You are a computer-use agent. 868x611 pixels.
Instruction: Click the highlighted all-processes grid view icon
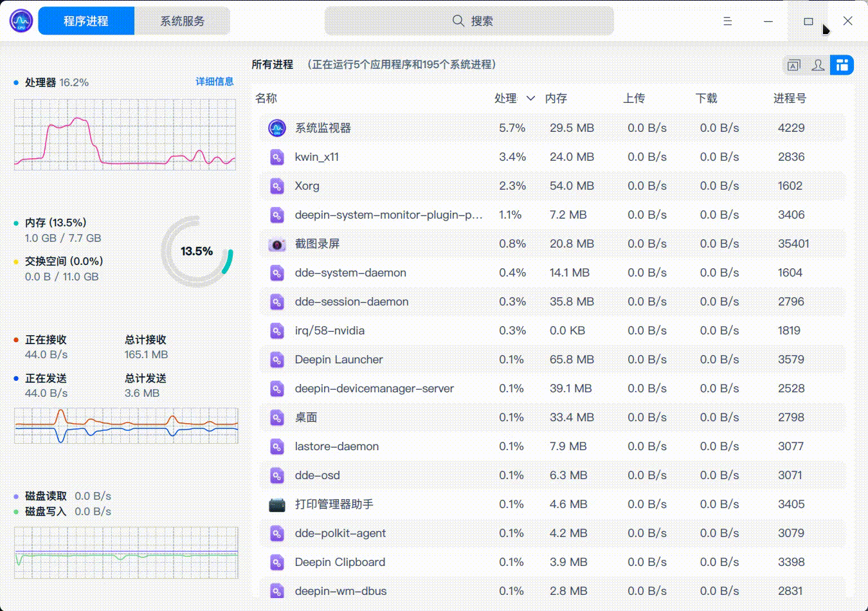(x=842, y=65)
